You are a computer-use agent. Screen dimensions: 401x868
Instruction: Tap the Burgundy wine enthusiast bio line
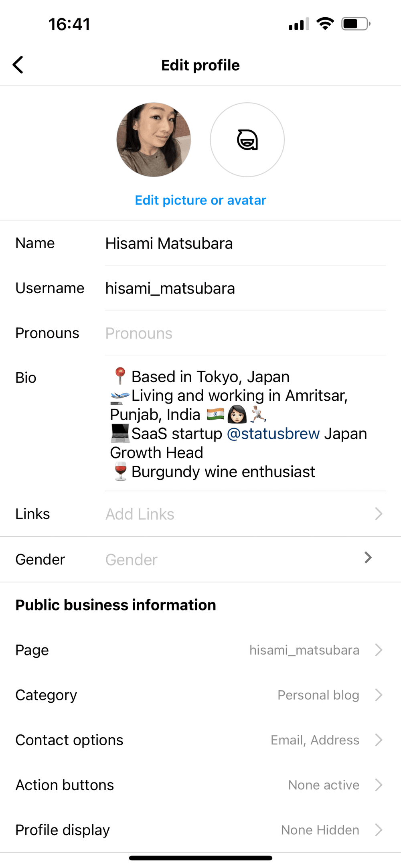coord(223,472)
